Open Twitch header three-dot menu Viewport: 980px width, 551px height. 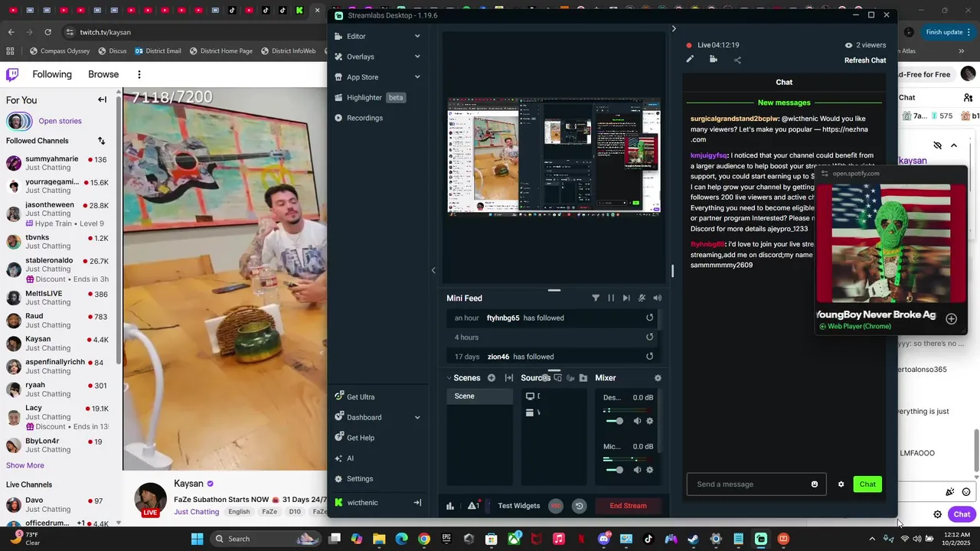click(139, 74)
